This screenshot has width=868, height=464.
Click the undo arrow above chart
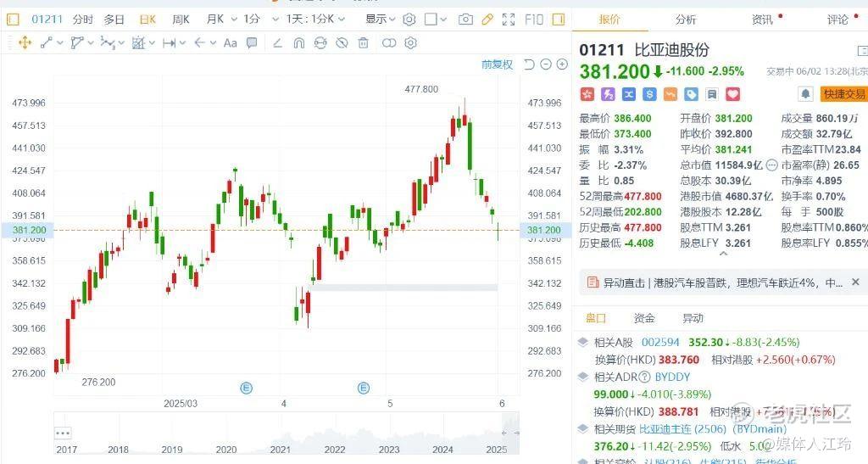pyautogui.click(x=529, y=64)
